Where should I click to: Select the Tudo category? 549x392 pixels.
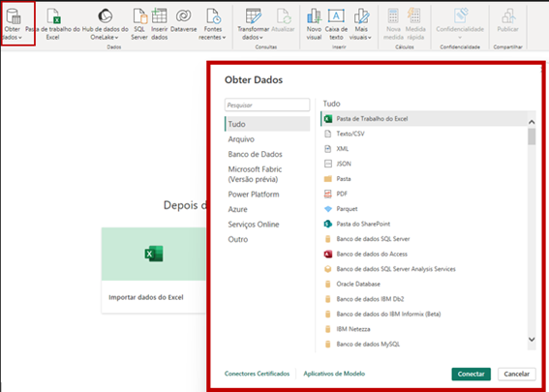coord(267,124)
